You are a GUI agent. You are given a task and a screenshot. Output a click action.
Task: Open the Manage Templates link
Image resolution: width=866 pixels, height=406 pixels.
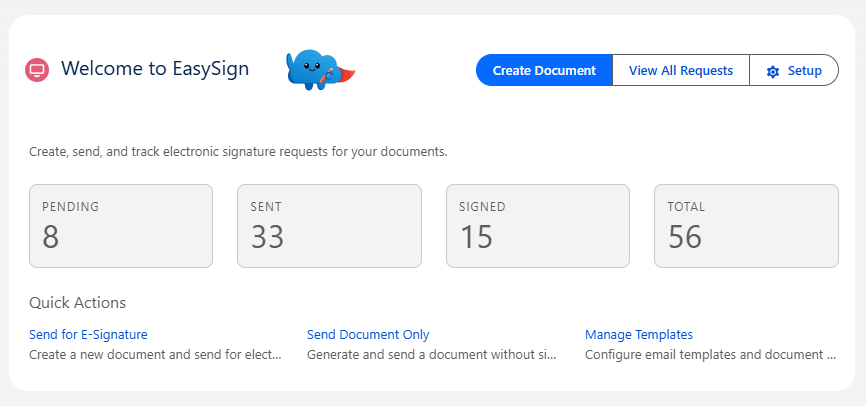click(638, 334)
